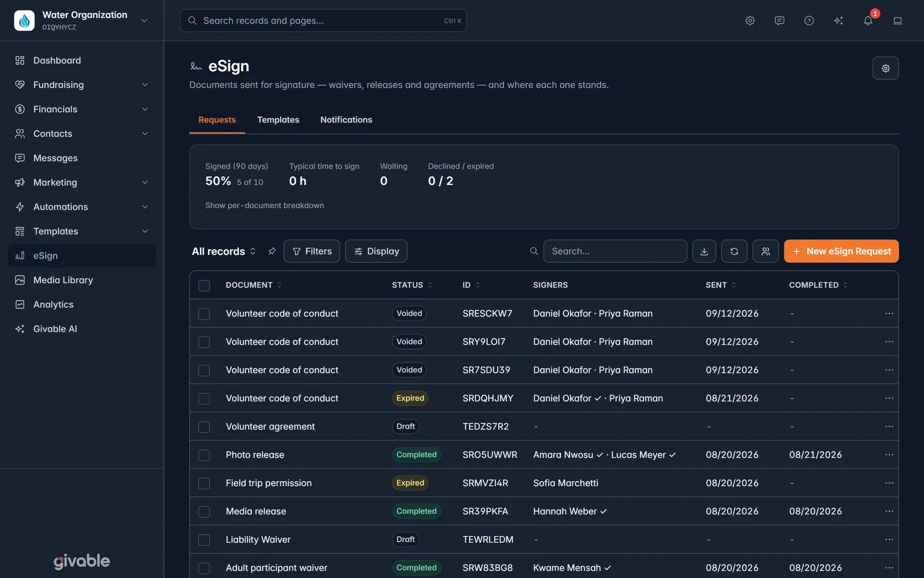Expand the Automations sidebar section
The width and height of the screenshot is (924, 578).
[82, 207]
